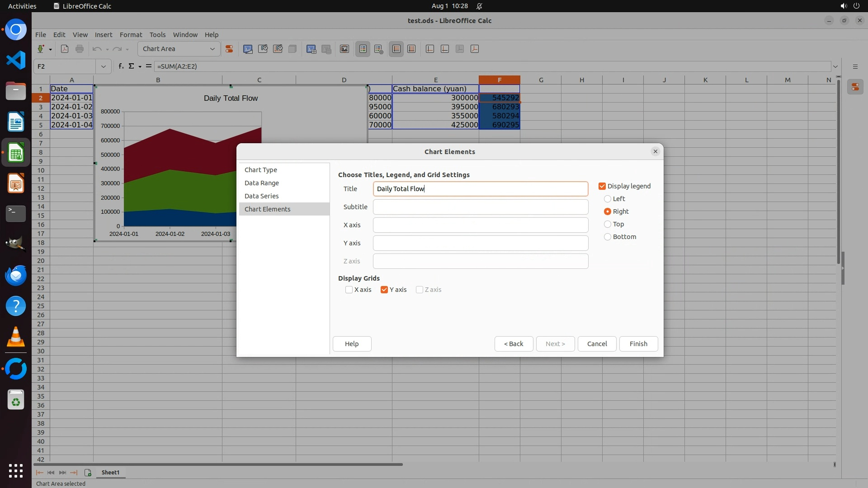Select the Bottom legend position radio
This screenshot has width=868, height=488.
[x=608, y=237]
